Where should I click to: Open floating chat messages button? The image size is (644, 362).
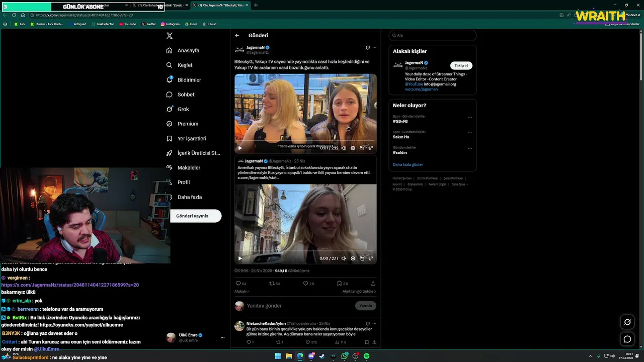[x=627, y=339]
